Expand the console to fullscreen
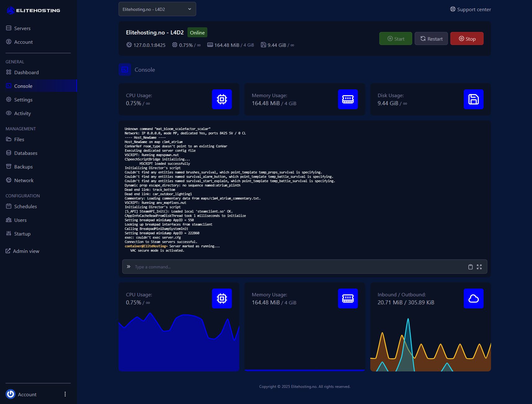 coord(479,267)
